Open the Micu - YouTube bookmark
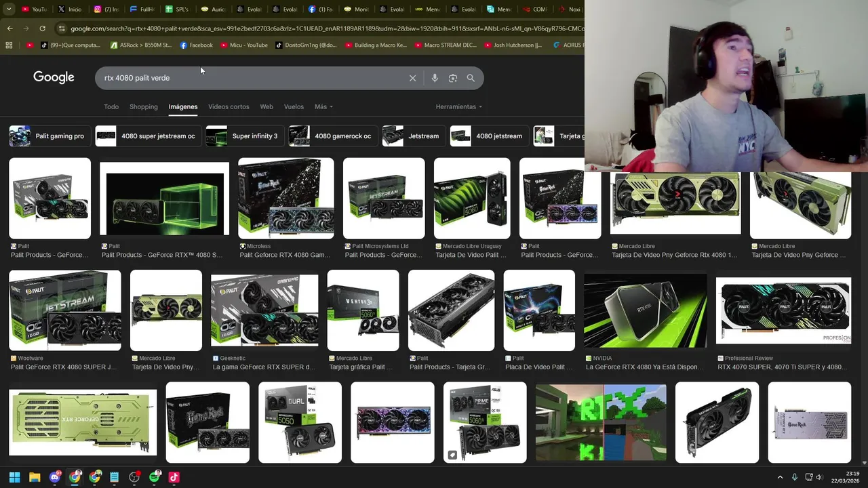This screenshot has height=488, width=868. click(x=243, y=45)
